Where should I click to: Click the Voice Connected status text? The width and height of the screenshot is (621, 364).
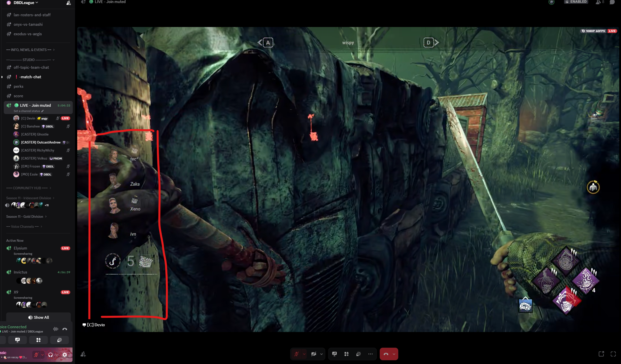[13, 327]
